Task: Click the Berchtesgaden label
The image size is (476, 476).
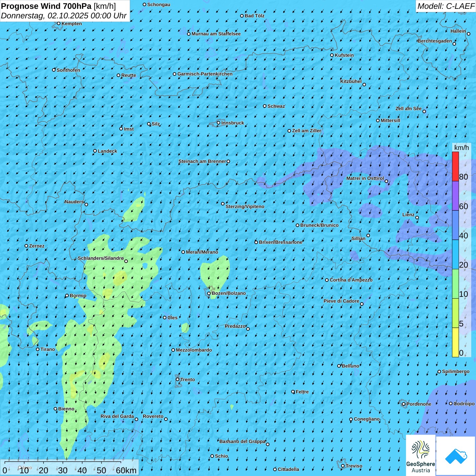Action: click(x=435, y=41)
